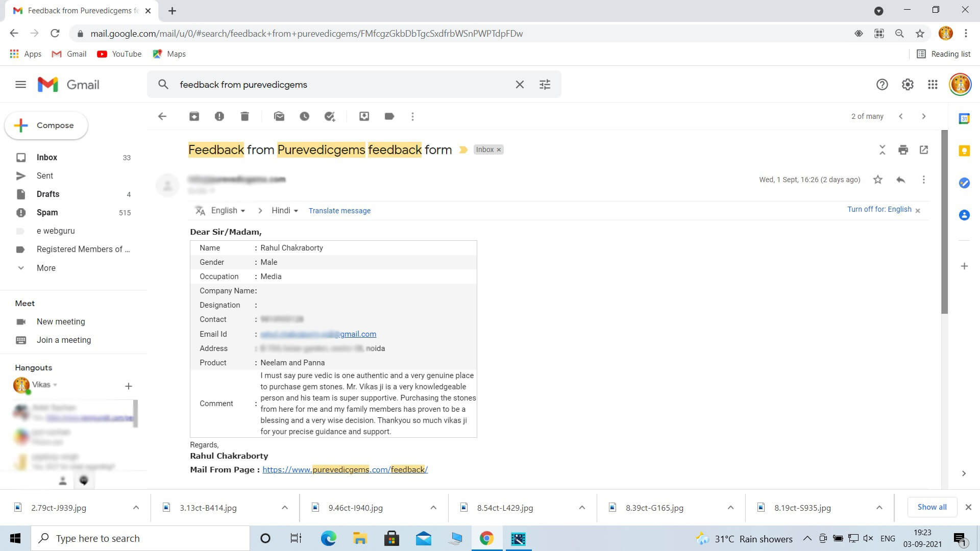Open the Hindi target language dropdown
Viewport: 980px width, 551px height.
click(x=285, y=211)
